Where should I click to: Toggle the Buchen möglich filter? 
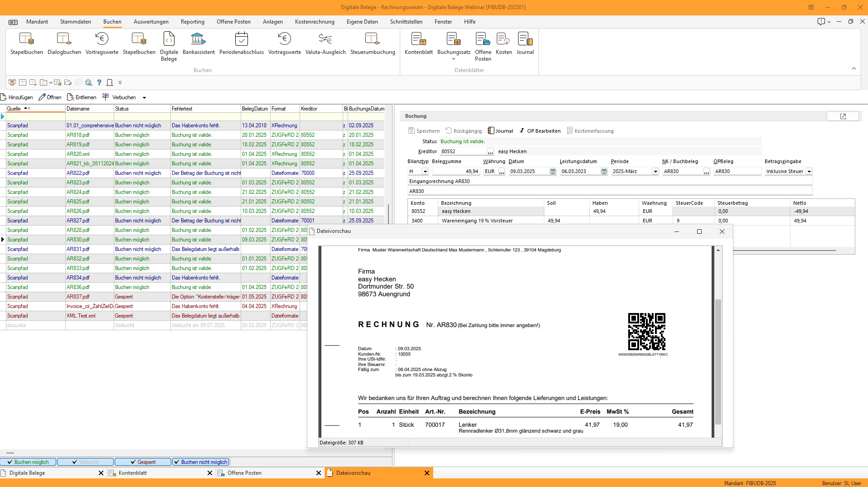coord(29,462)
